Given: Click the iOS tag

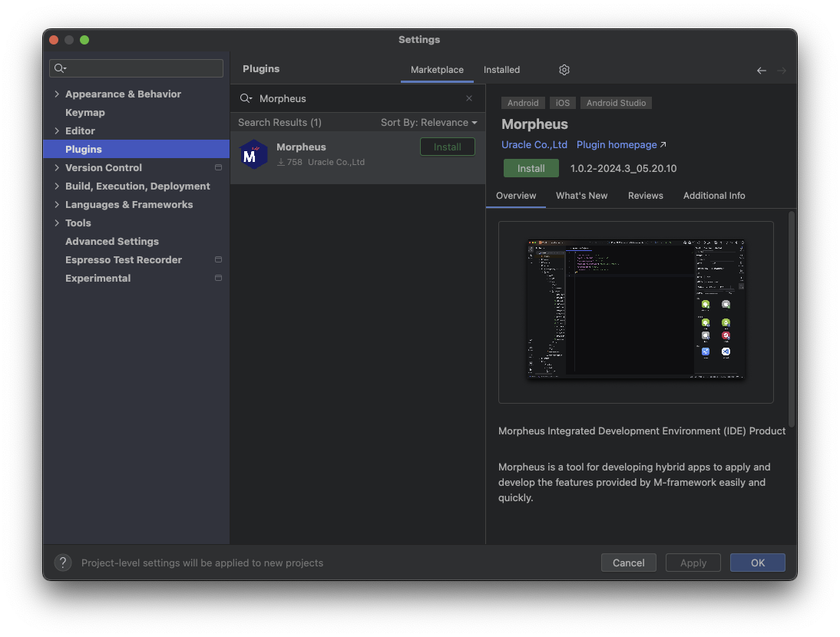Looking at the screenshot, I should [563, 103].
